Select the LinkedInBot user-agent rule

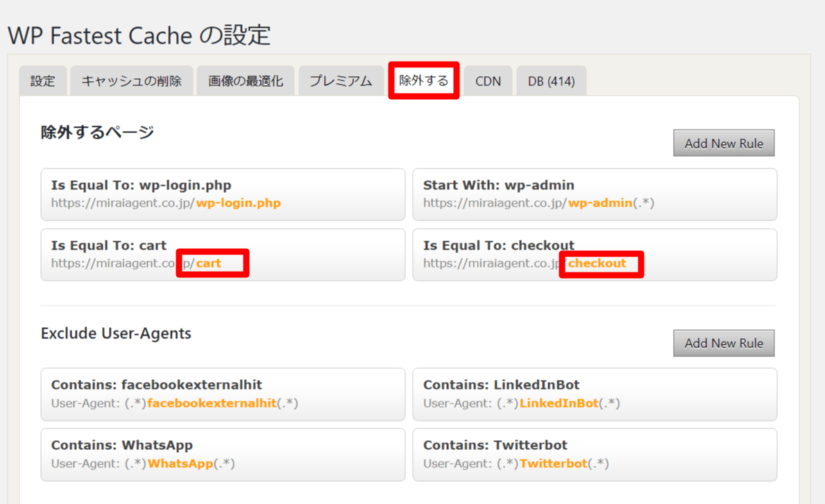point(595,394)
